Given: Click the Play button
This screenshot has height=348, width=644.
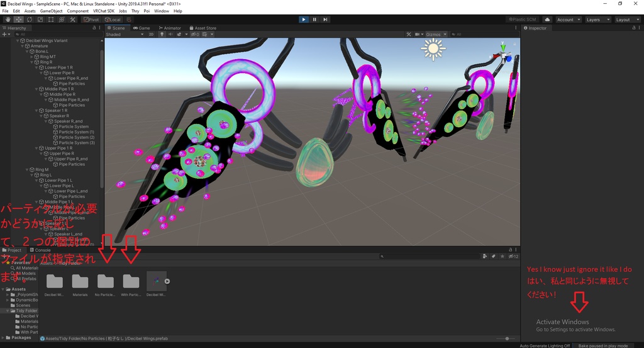Looking at the screenshot, I should pyautogui.click(x=304, y=20).
